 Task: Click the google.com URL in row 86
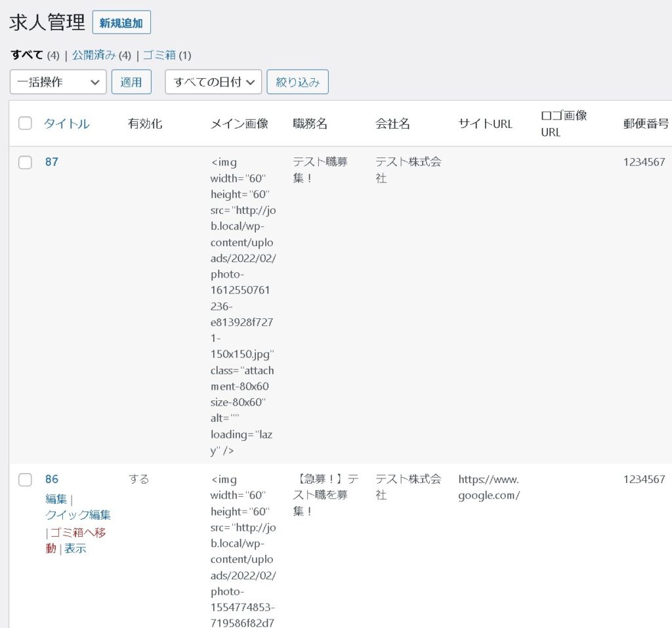[489, 488]
